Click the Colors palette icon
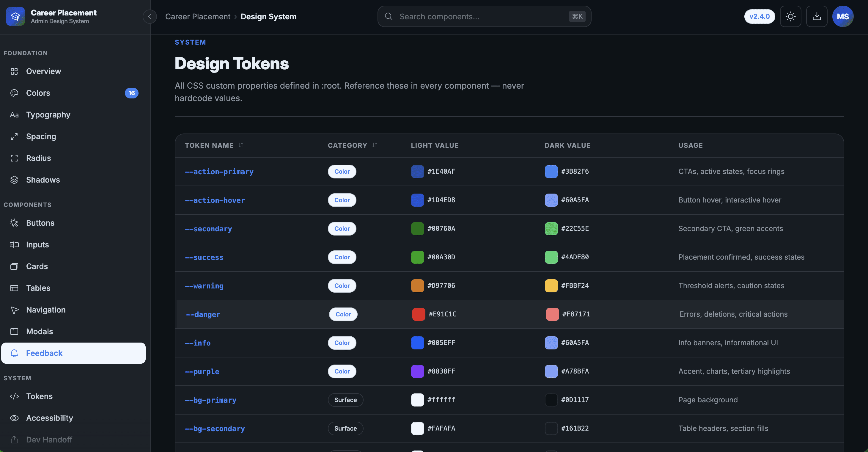The height and width of the screenshot is (452, 868). click(14, 93)
